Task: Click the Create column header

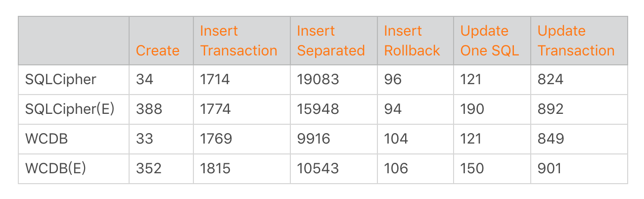Action: tap(157, 50)
